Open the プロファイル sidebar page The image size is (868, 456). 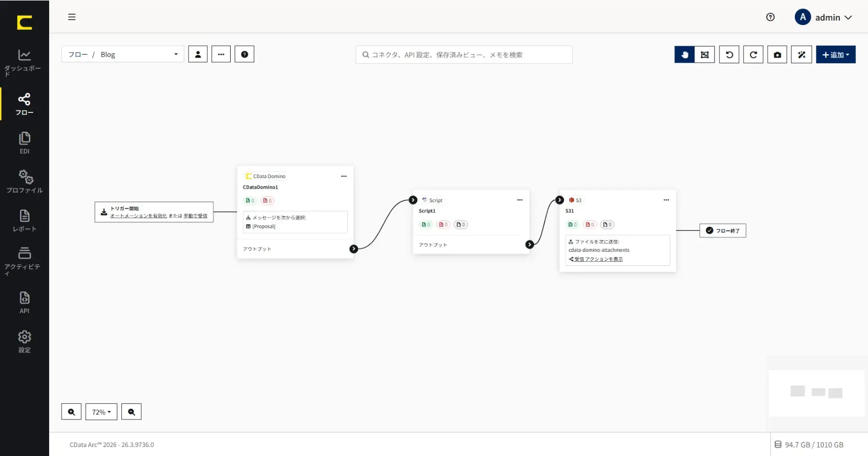coord(24,182)
